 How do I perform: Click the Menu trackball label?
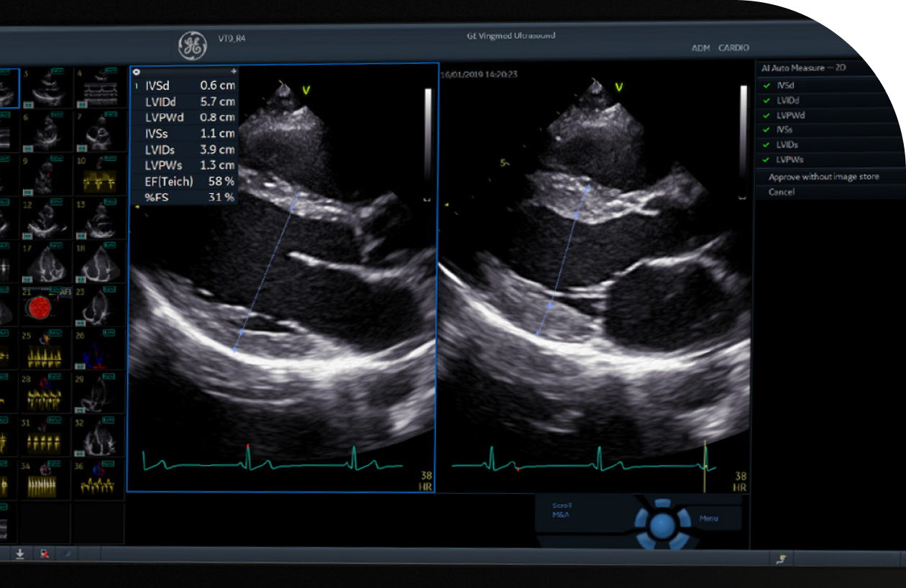tap(708, 518)
